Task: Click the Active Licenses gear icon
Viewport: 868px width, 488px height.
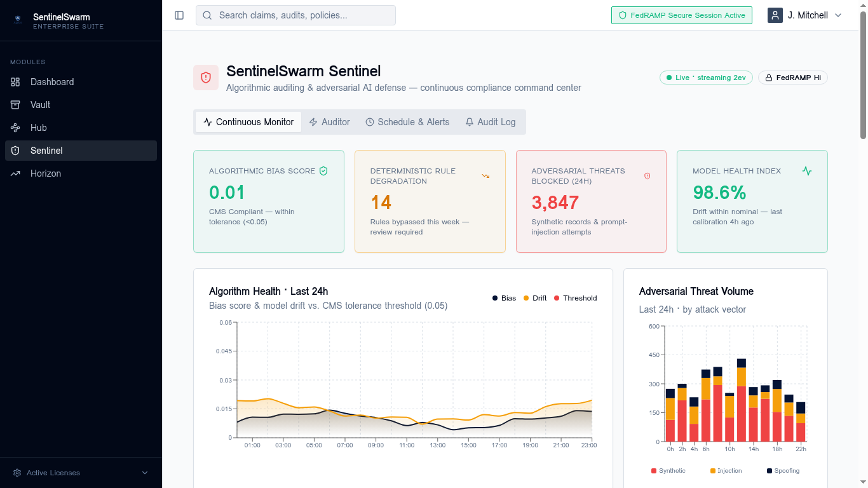Action: [x=17, y=473]
